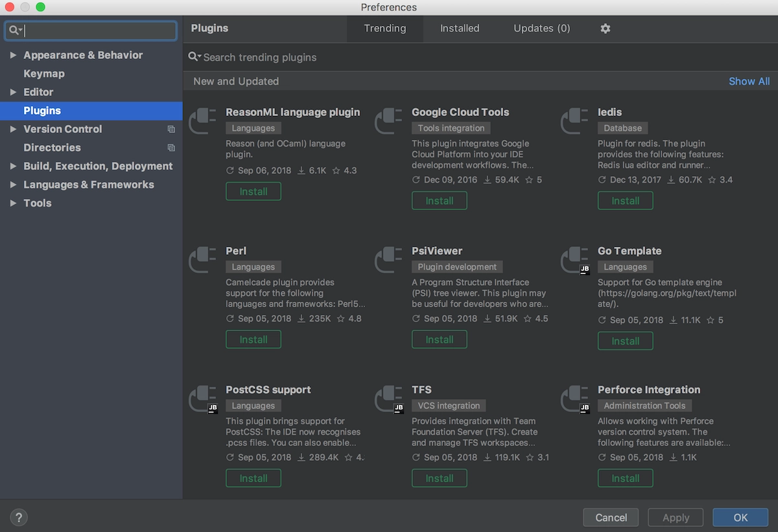This screenshot has width=778, height=532.
Task: Install the PostCSS support plugin
Action: pos(253,478)
